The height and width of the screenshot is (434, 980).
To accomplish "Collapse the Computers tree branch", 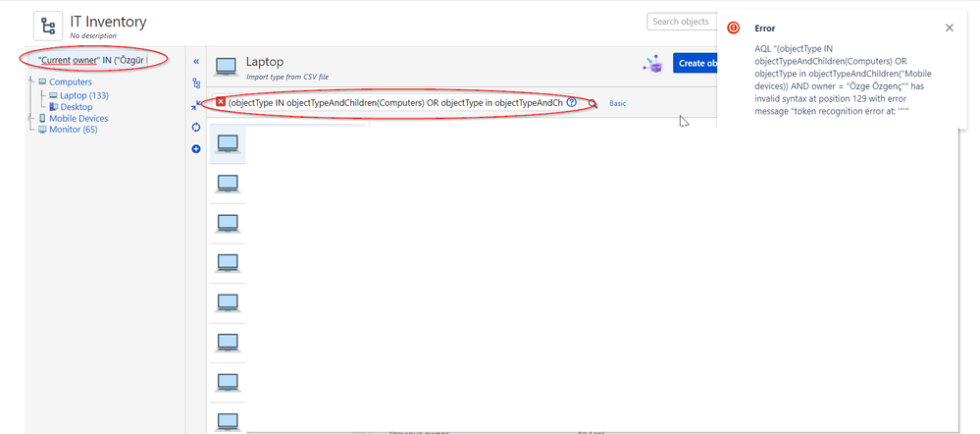I will 30,81.
